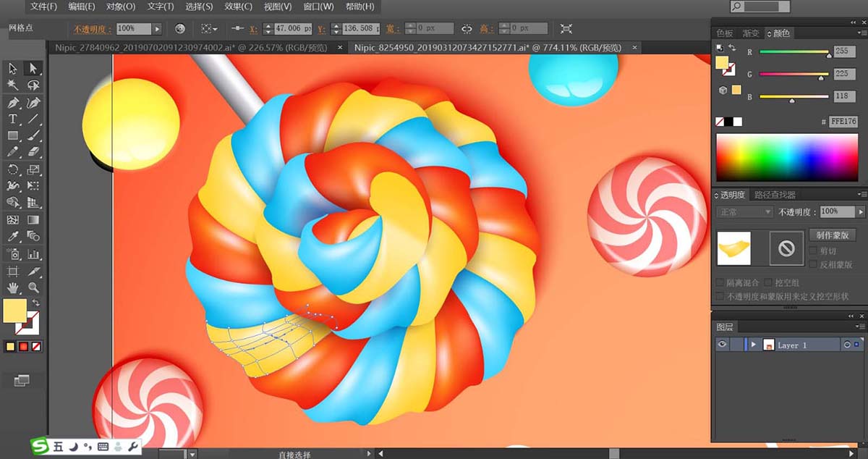The width and height of the screenshot is (868, 459).
Task: Open the 窗口(W) menu
Action: click(319, 7)
